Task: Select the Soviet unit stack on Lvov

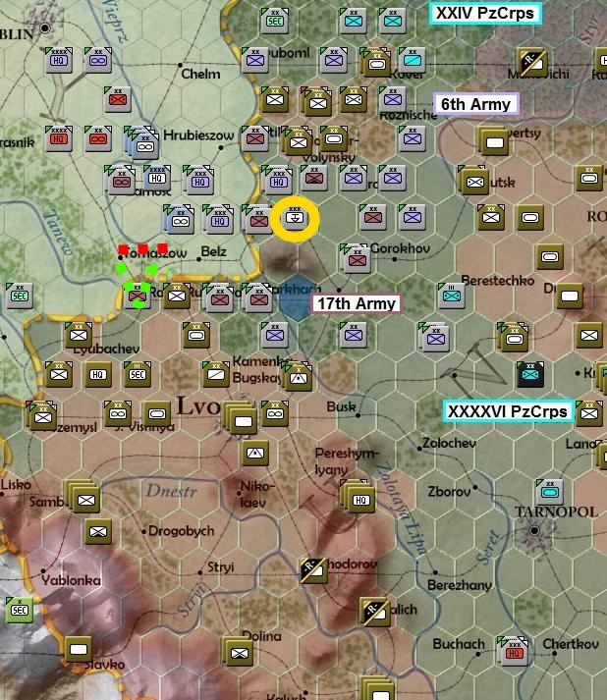Action: point(242,418)
